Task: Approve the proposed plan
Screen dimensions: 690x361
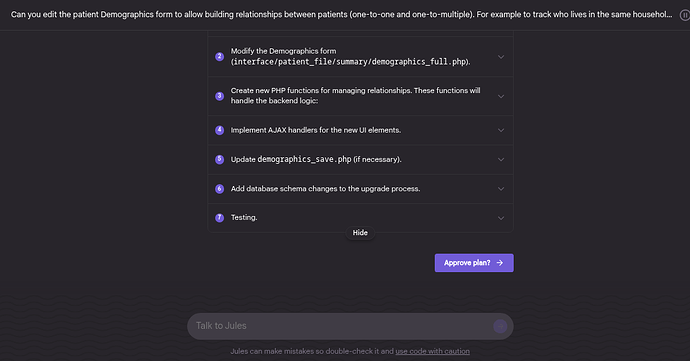Action: 474,263
